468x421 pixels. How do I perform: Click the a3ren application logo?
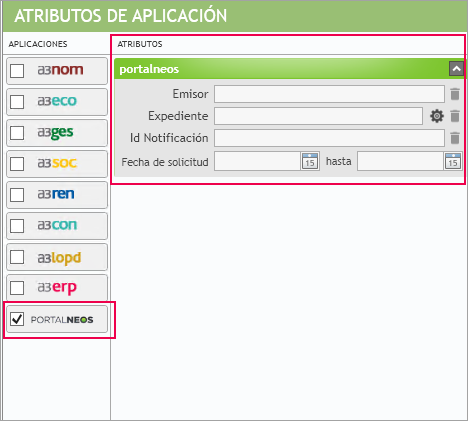coord(56,194)
